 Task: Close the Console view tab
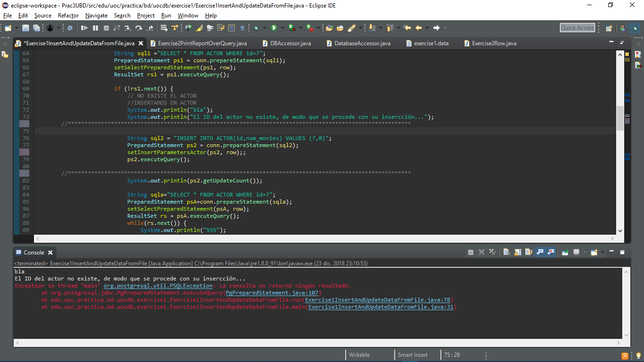(x=50, y=253)
